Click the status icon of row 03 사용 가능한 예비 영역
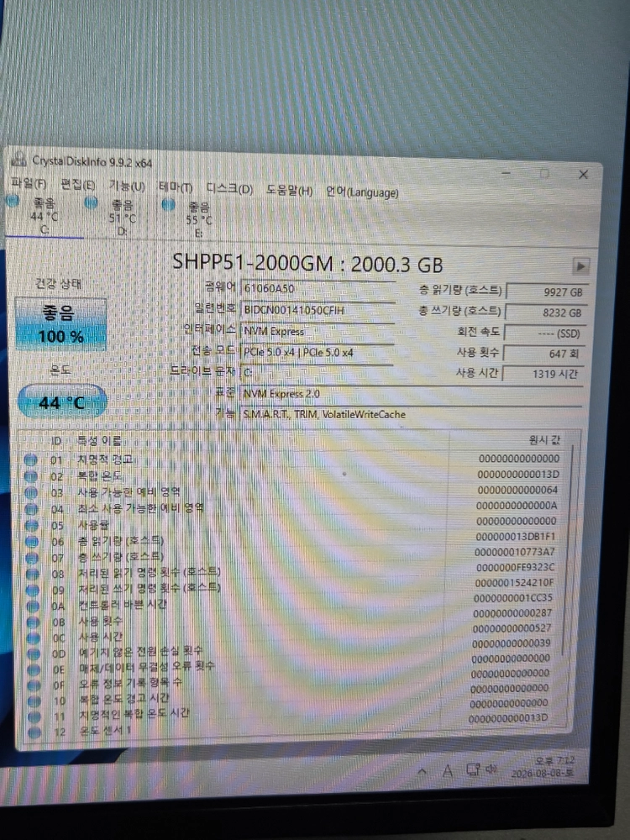This screenshot has height=840, width=630. (30, 491)
